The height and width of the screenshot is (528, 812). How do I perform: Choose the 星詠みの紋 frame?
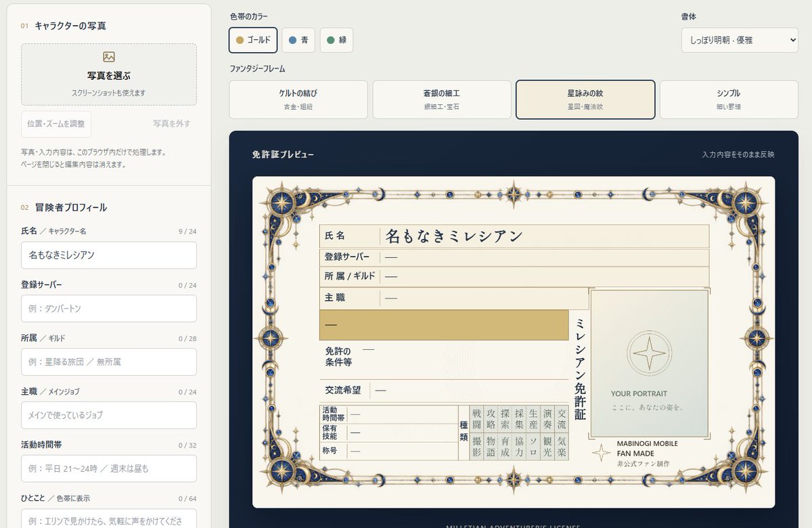[x=585, y=100]
